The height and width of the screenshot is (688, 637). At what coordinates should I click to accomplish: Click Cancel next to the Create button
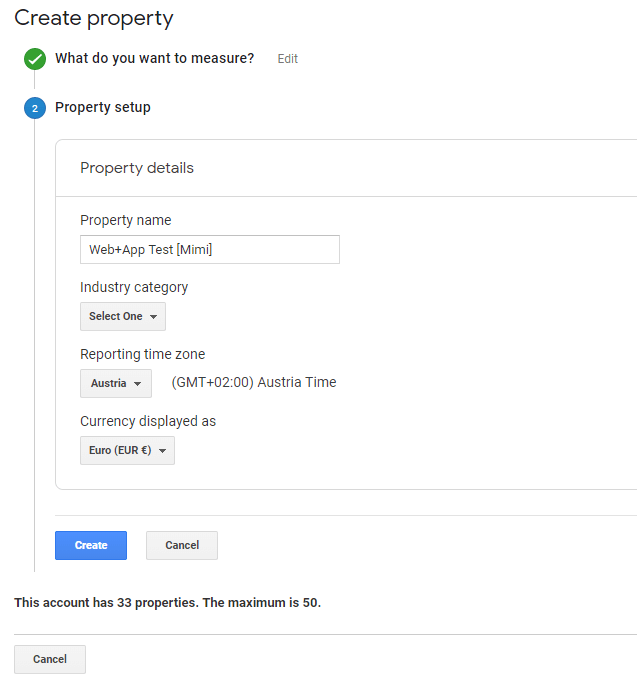(182, 545)
